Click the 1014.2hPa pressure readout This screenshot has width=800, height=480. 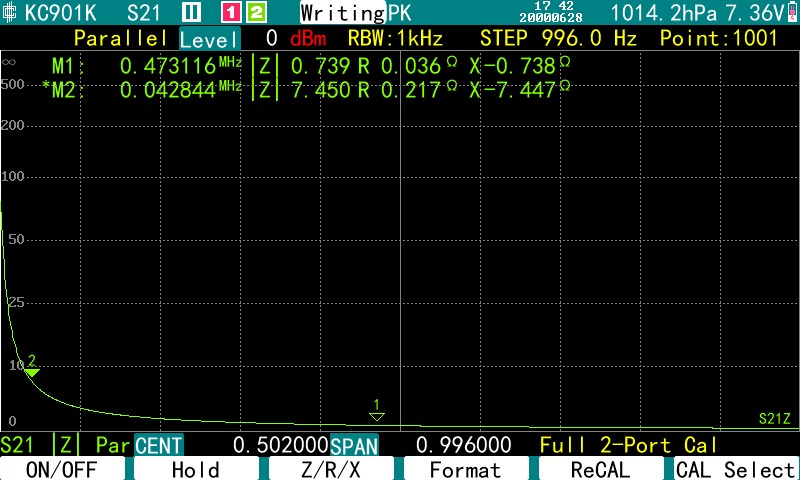pyautogui.click(x=664, y=13)
